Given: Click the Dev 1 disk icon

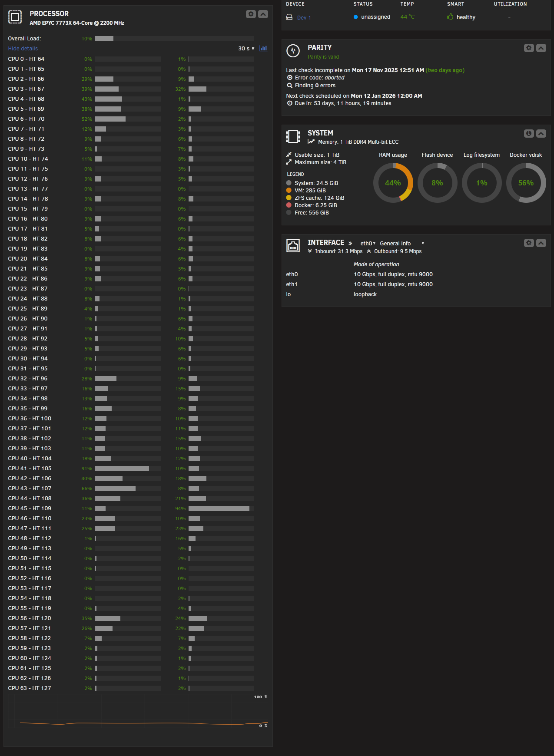Looking at the screenshot, I should coord(289,17).
